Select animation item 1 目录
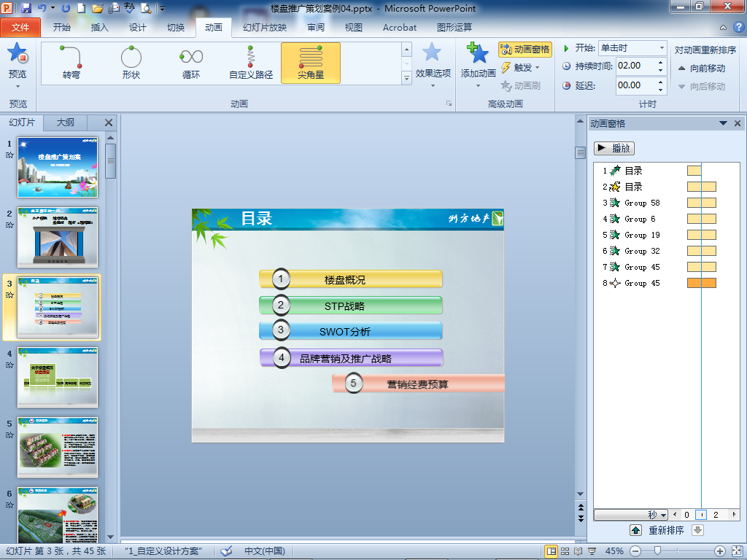The height and width of the screenshot is (560, 747). click(666, 171)
